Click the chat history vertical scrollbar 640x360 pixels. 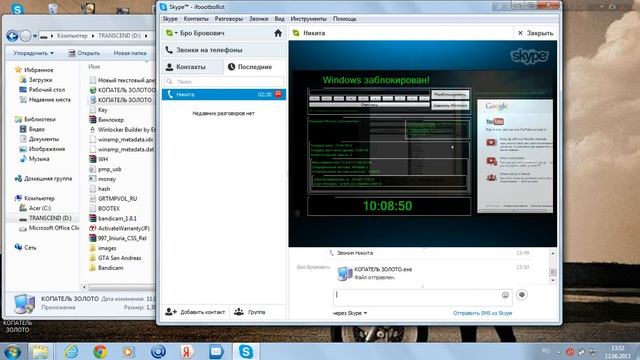click(553, 267)
